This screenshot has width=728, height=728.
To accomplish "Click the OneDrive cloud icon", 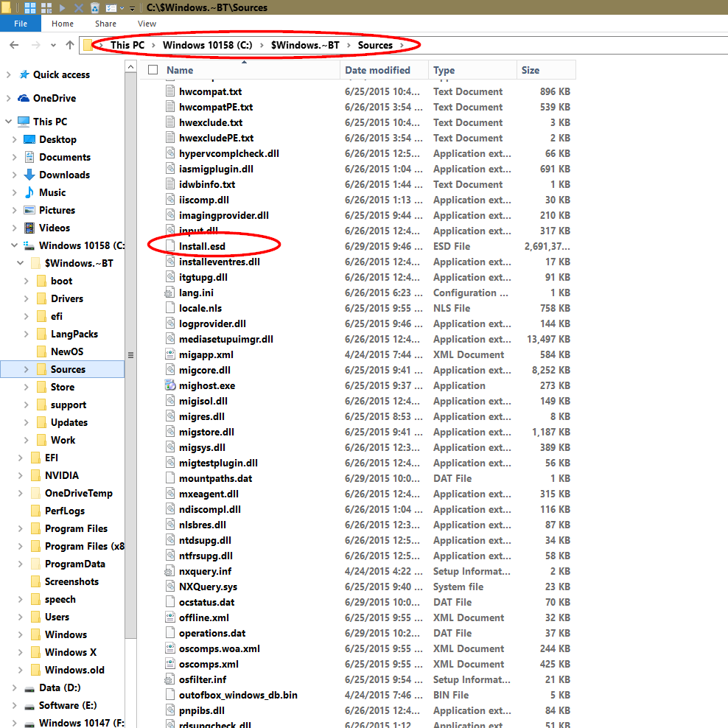I will coord(24,98).
